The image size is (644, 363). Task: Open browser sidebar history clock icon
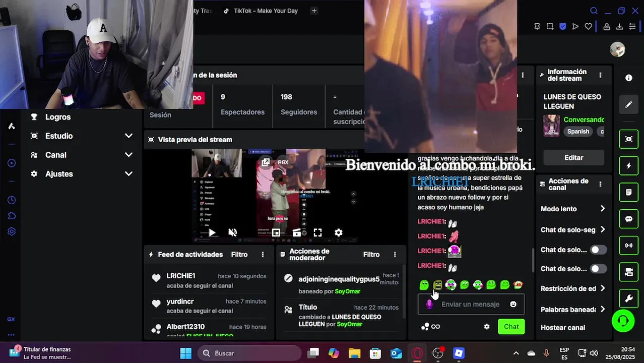tap(12, 200)
